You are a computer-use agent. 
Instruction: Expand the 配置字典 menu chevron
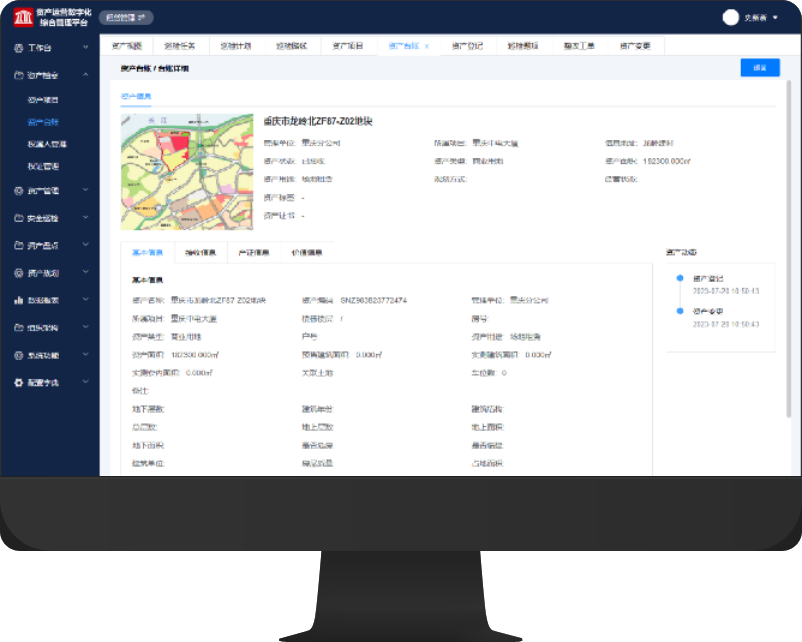pos(86,383)
